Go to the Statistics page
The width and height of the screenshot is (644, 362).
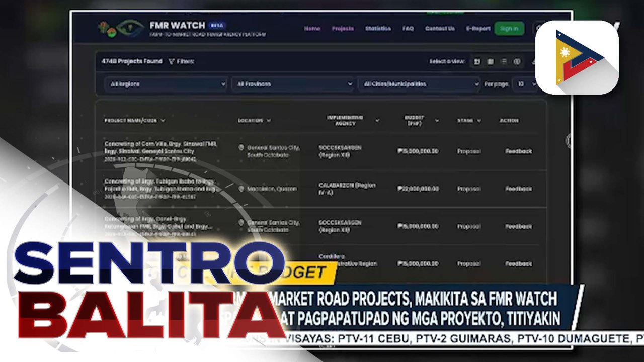tap(378, 29)
